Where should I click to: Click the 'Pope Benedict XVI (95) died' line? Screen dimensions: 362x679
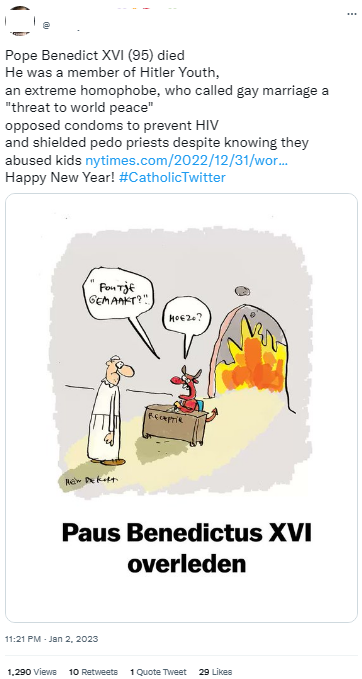click(95, 56)
